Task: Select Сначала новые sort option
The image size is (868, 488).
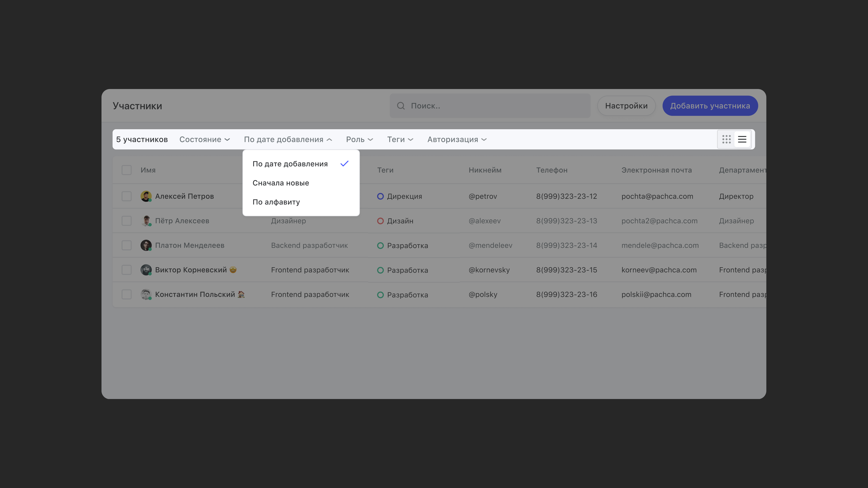Action: (x=281, y=183)
